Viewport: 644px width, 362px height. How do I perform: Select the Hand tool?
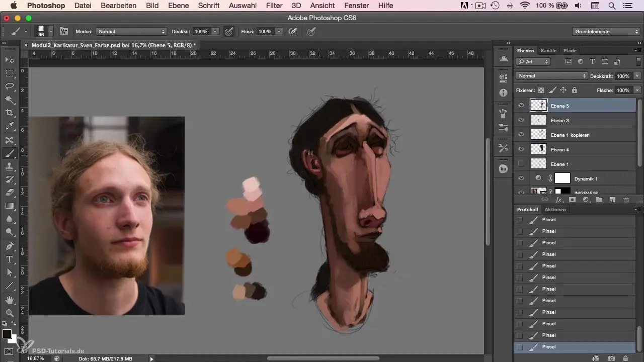(x=9, y=300)
